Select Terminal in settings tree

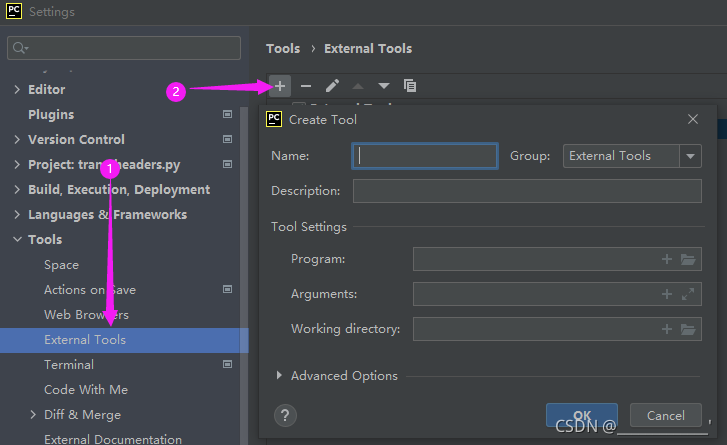69,365
